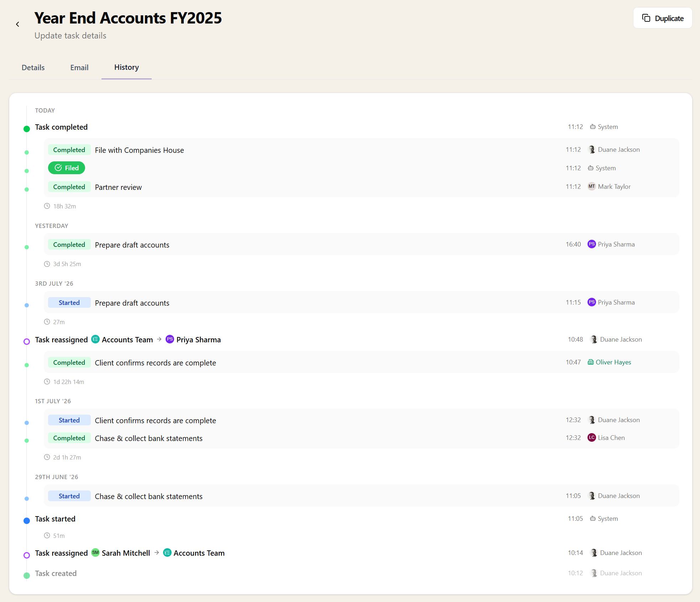Click the Completed badge for File with Companies House

[69, 150]
